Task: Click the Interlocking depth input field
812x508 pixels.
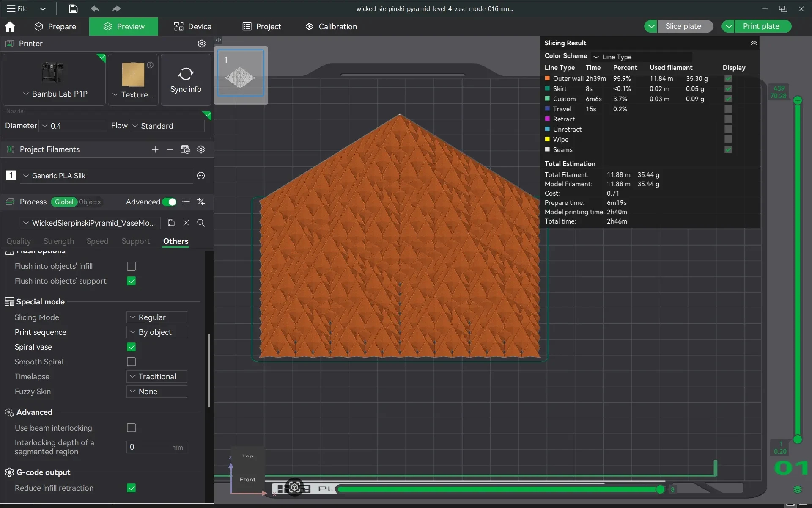Action: (156, 447)
